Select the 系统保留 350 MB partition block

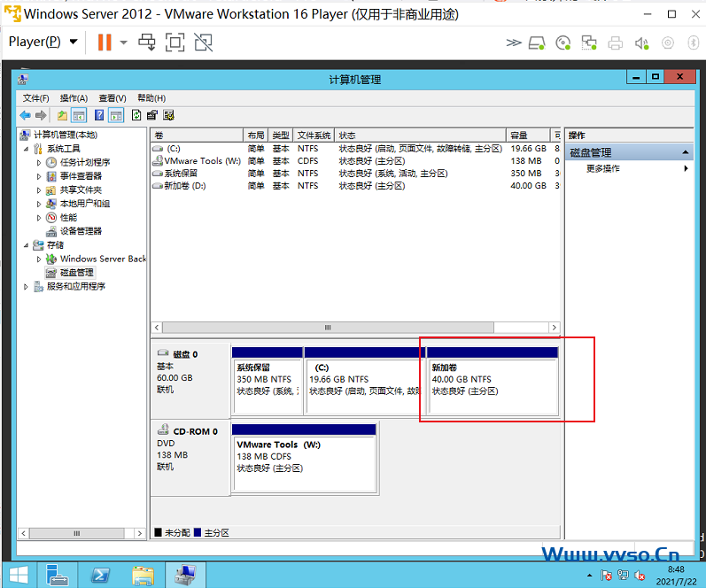(x=267, y=381)
